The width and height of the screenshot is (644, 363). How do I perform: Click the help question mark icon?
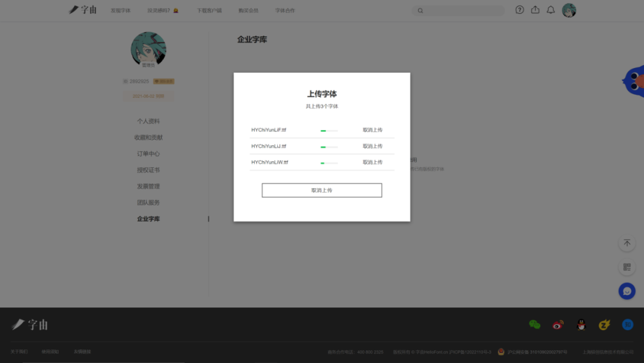pos(519,10)
